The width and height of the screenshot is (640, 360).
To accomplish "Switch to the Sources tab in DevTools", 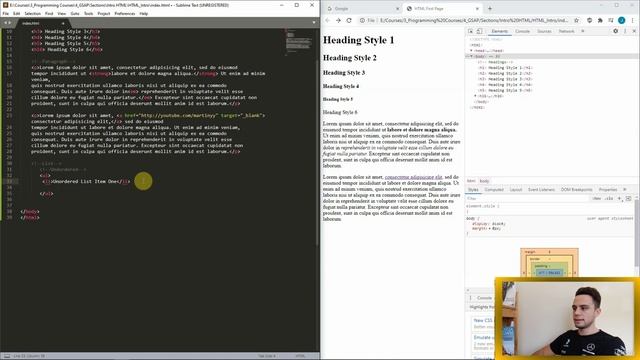I will coord(544,31).
